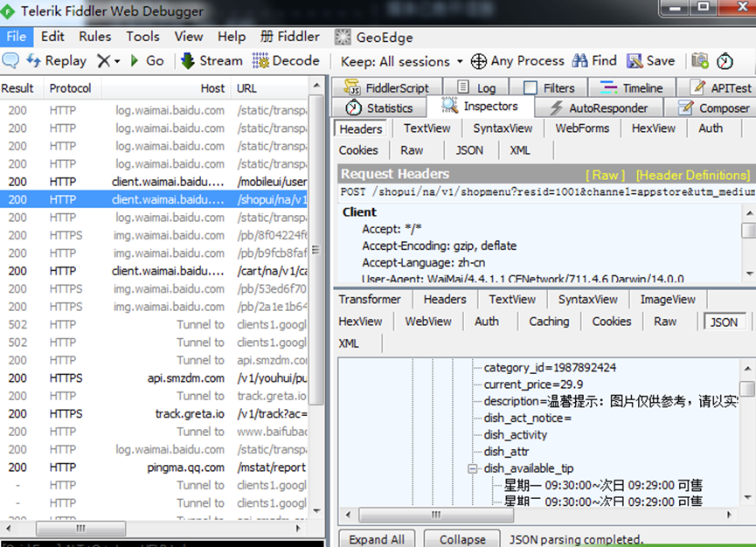
Task: Open response WebView tab
Action: pos(428,322)
